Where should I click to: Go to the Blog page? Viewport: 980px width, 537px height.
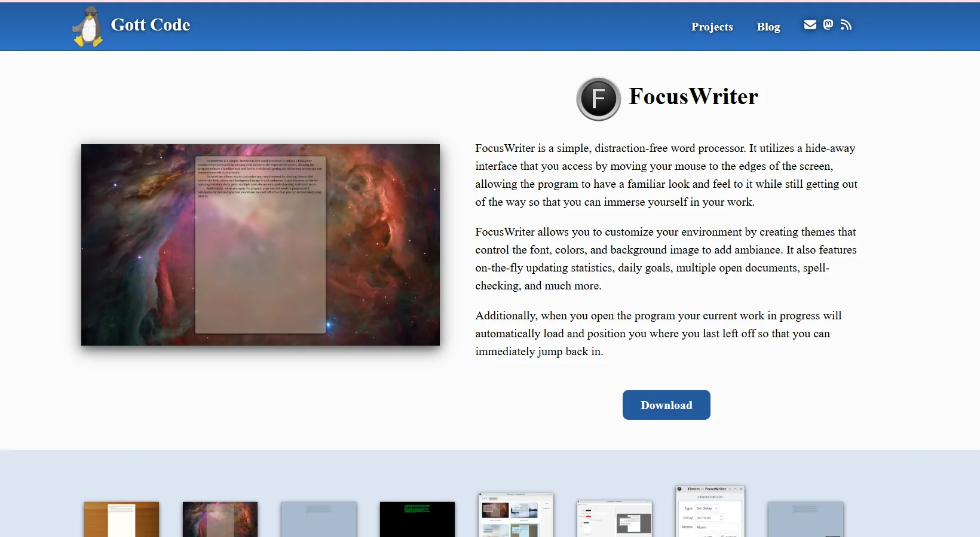coord(768,26)
